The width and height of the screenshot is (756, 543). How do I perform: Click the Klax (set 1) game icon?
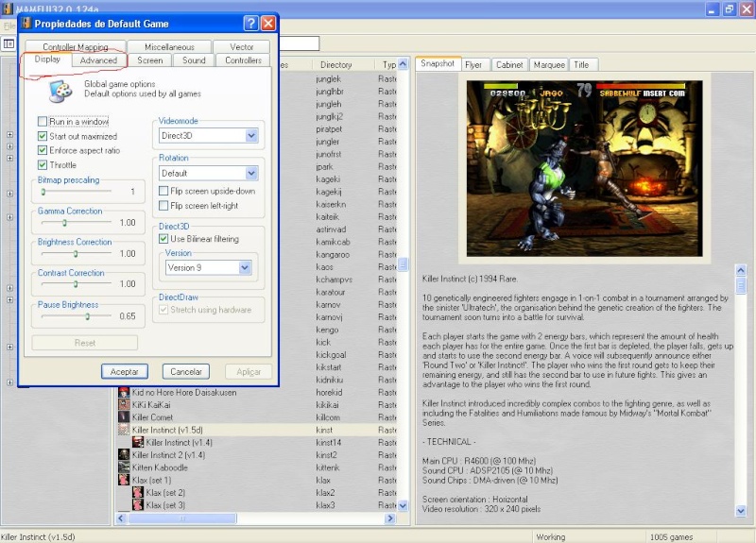coord(124,480)
